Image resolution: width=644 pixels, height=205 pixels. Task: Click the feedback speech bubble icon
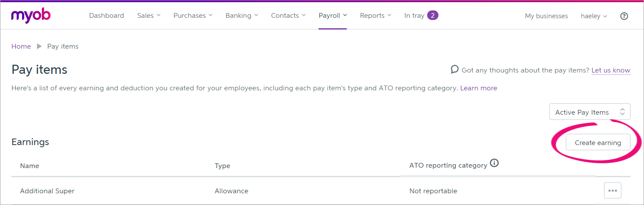[455, 69]
